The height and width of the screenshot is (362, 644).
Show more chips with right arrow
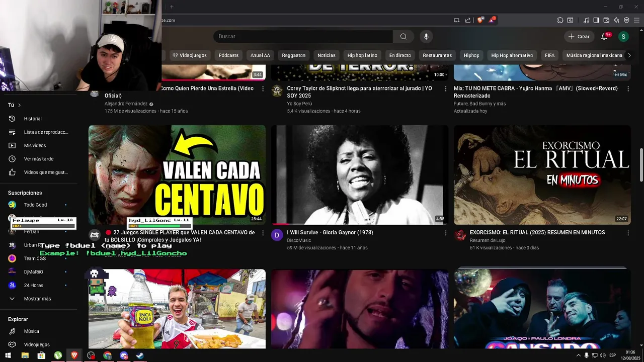(629, 55)
